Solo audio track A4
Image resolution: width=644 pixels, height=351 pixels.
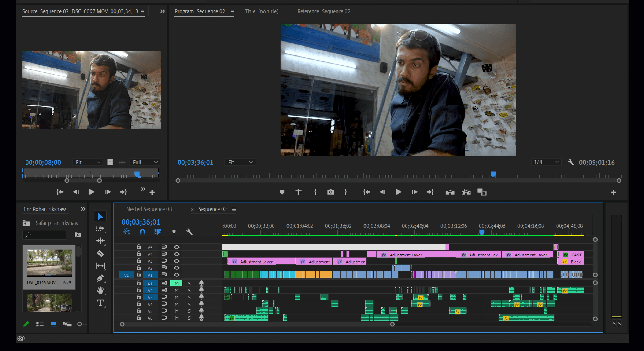(189, 304)
